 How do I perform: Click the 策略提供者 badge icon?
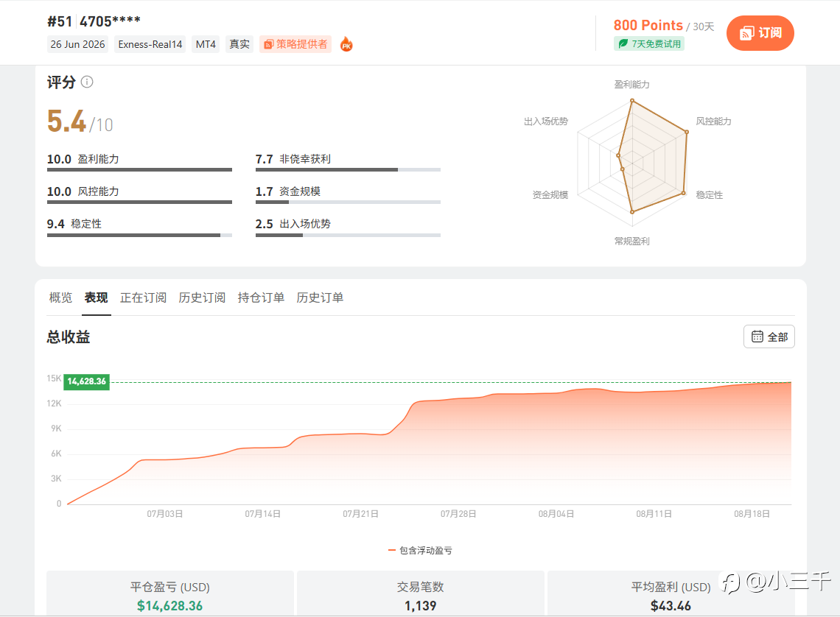tap(269, 44)
